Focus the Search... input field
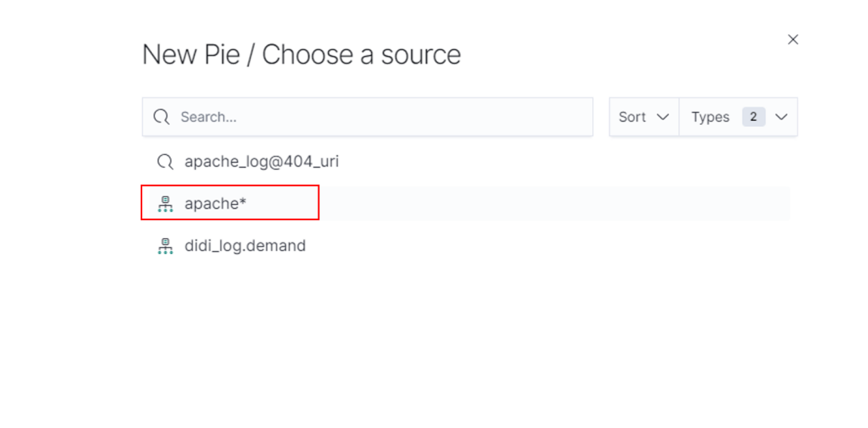The height and width of the screenshot is (428, 868). click(378, 117)
